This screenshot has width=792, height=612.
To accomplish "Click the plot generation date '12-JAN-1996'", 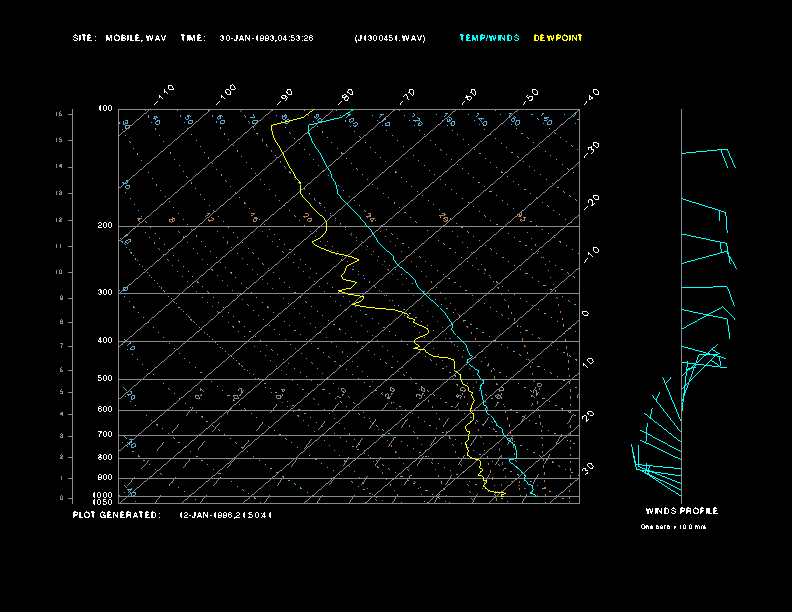I will coord(207,515).
